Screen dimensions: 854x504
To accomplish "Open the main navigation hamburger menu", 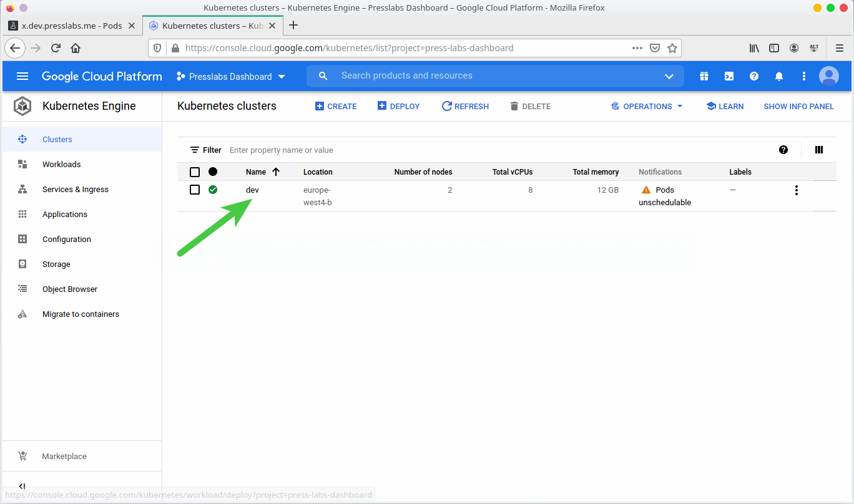I will point(22,76).
